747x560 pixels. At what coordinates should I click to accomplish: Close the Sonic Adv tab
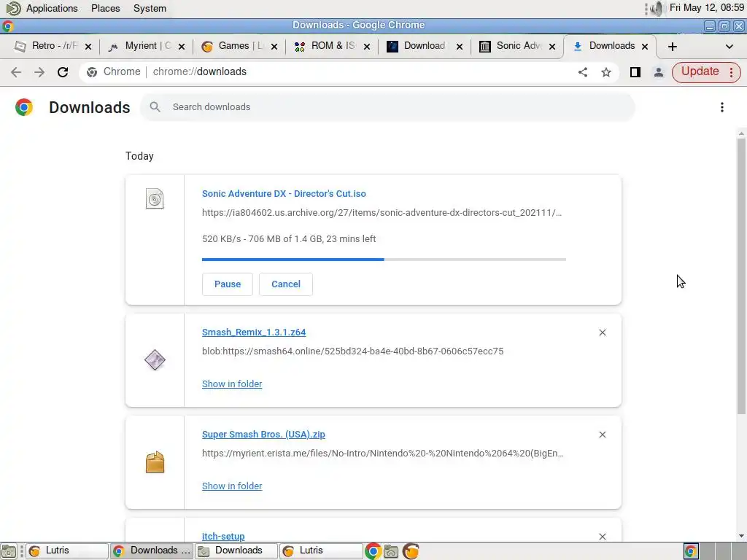pos(552,47)
